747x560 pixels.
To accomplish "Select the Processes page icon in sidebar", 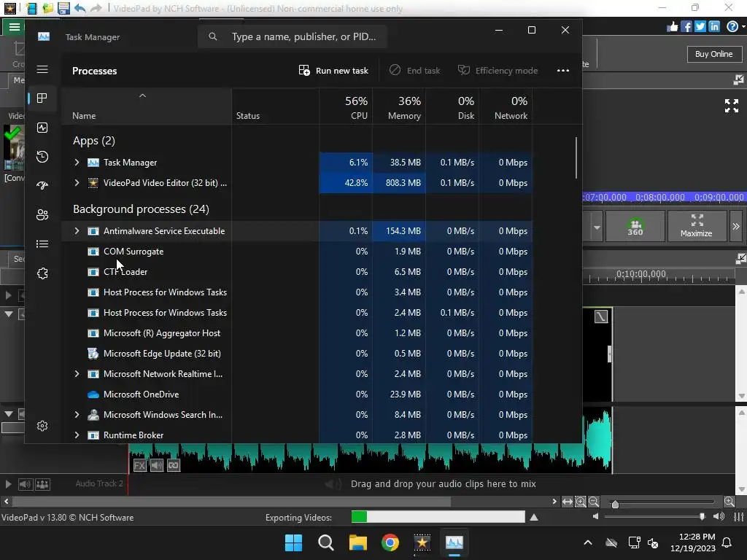I will point(42,98).
